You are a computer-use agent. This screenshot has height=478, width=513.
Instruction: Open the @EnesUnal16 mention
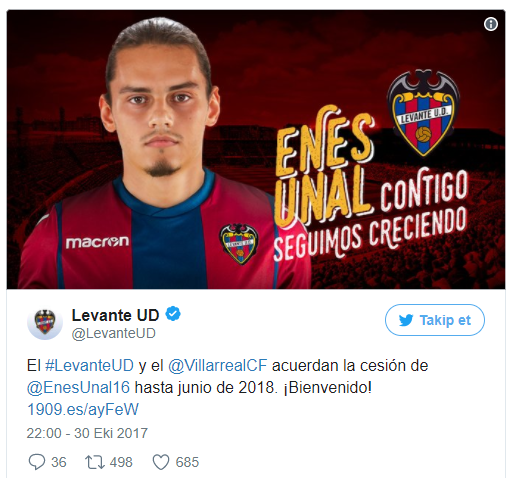click(x=78, y=387)
